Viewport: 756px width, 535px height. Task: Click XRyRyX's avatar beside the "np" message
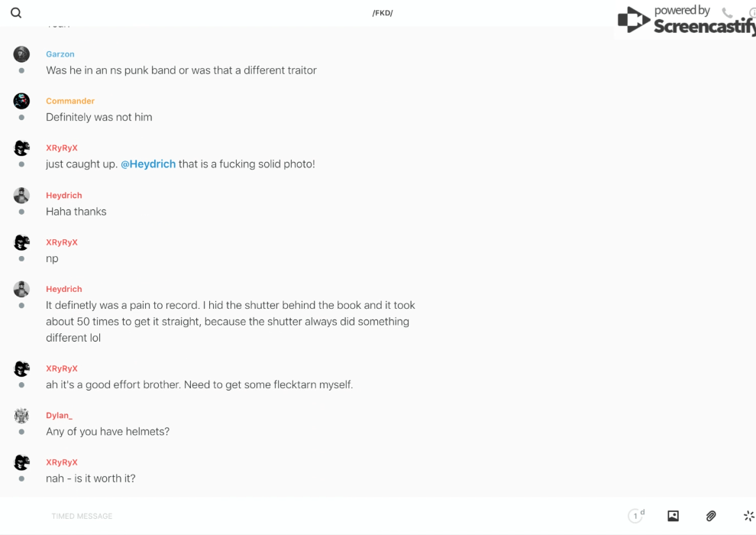point(21,242)
